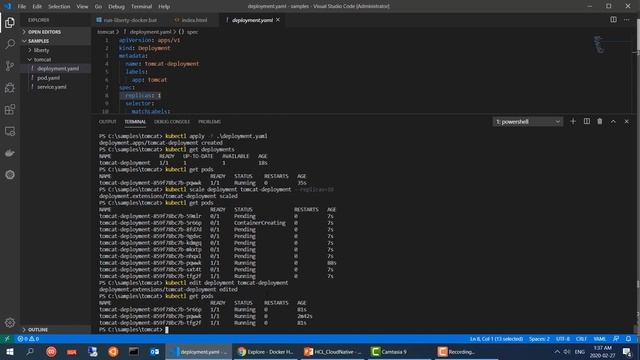Open the Edit menu

(x=37, y=6)
